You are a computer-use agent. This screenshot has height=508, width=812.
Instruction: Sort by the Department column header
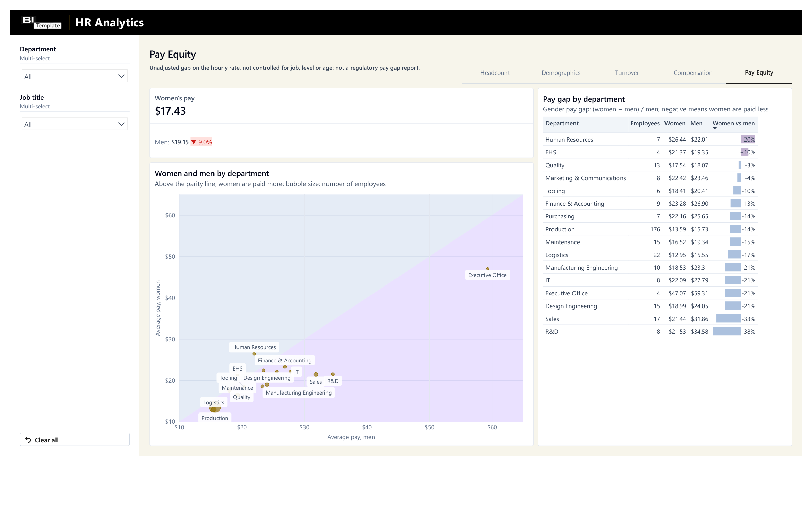tap(562, 123)
